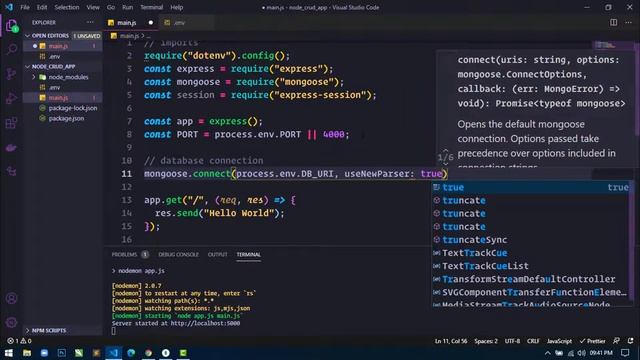Click the 09:41 PM taskbar clock
This screenshot has height=360, width=640.
tap(601, 353)
